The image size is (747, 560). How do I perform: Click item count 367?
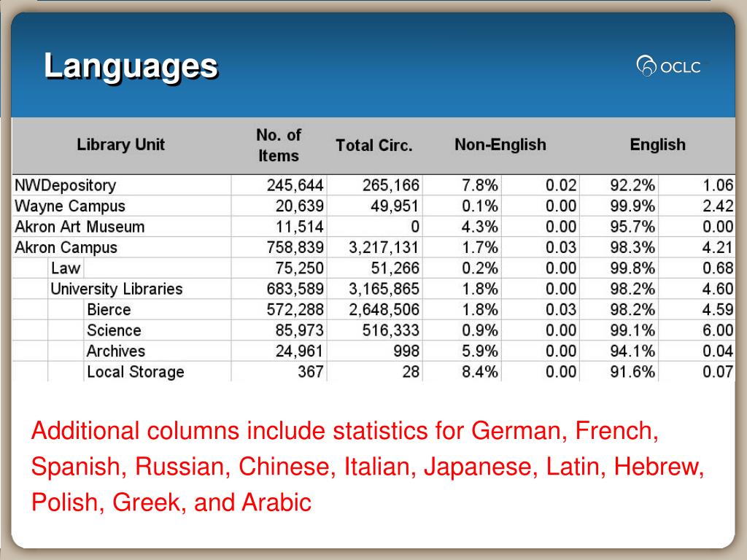[311, 371]
